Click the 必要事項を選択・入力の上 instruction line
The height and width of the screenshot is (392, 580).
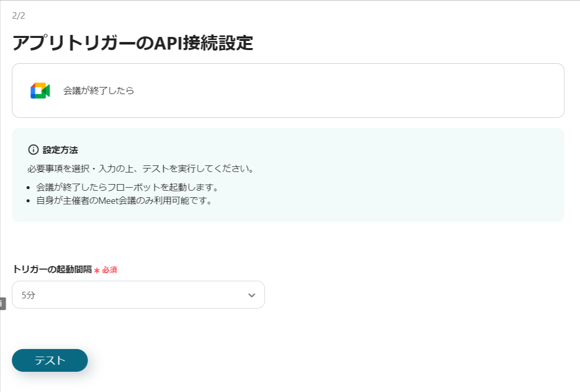click(141, 168)
